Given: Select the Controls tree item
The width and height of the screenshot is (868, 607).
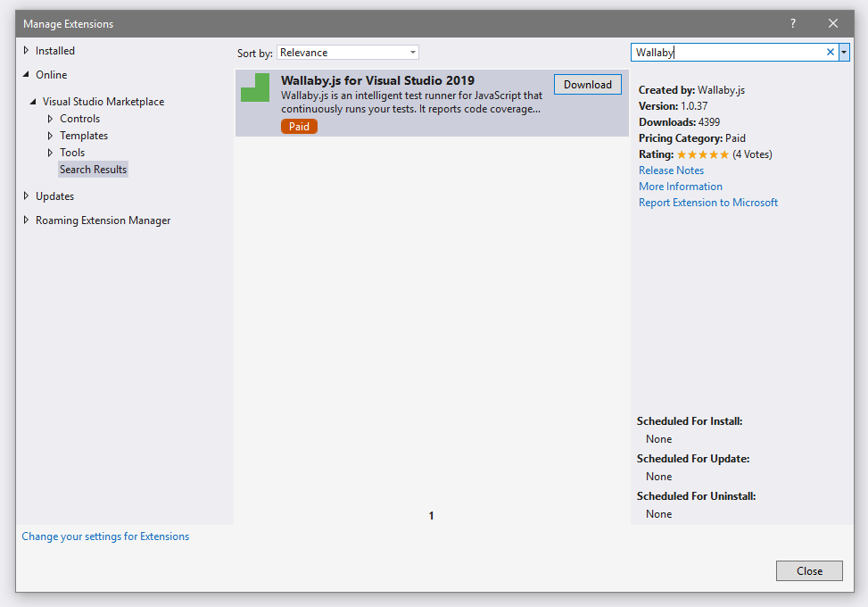Looking at the screenshot, I should (x=79, y=119).
